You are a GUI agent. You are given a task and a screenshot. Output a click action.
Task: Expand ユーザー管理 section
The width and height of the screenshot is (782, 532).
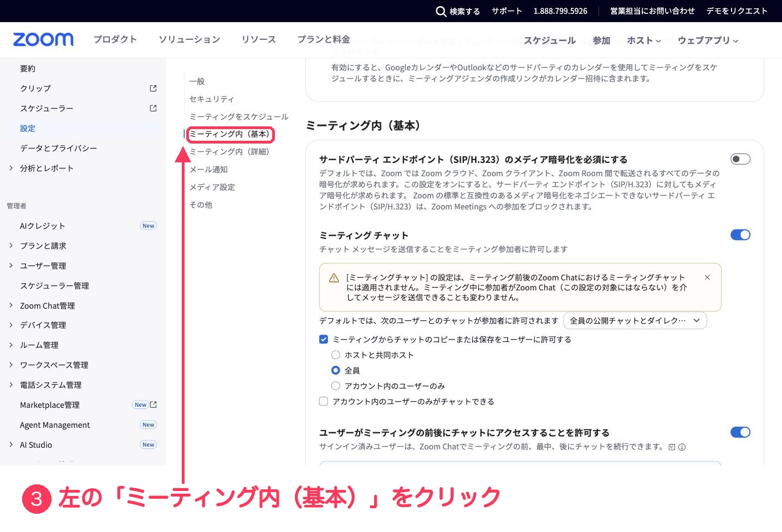click(11, 265)
